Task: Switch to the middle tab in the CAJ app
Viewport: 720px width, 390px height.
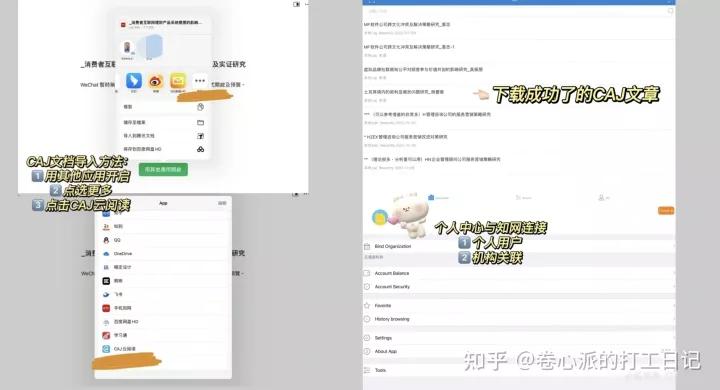Action: (523, 198)
